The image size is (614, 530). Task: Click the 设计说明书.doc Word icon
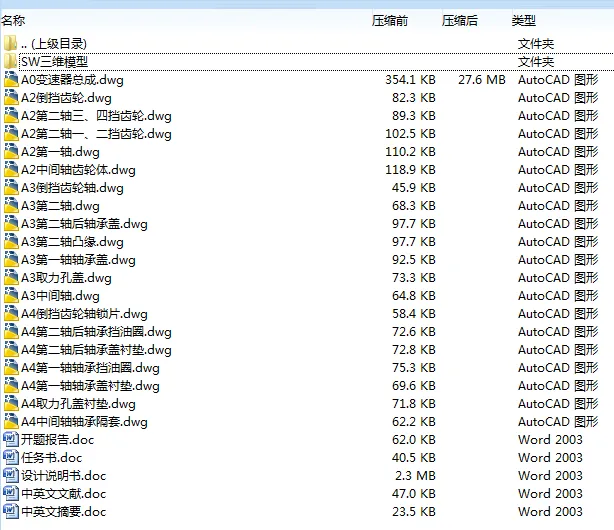(11, 476)
